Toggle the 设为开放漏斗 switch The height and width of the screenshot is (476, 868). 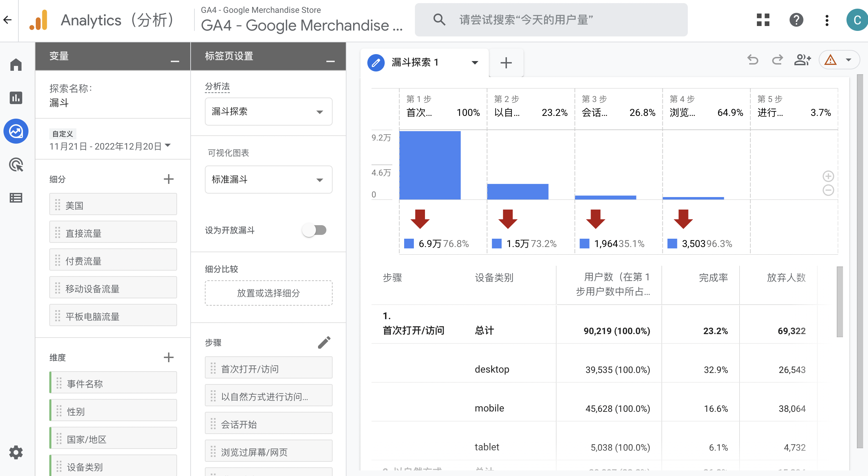coord(315,230)
